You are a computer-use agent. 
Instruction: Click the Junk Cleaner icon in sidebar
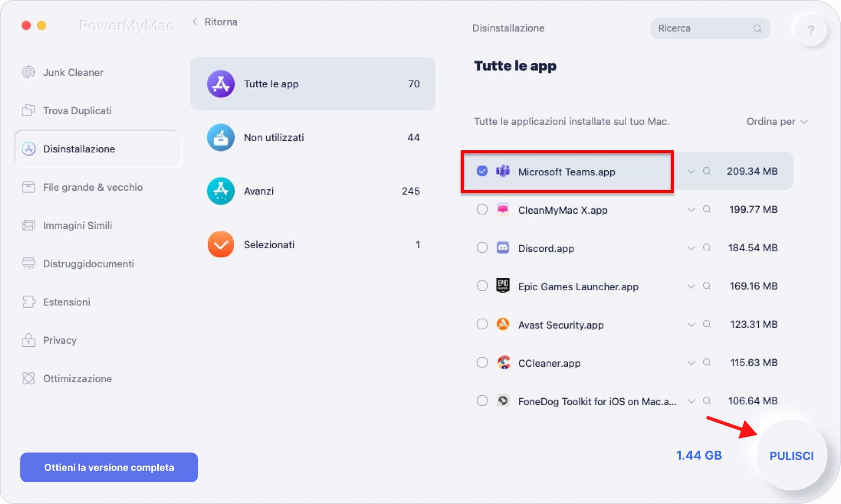tap(29, 72)
